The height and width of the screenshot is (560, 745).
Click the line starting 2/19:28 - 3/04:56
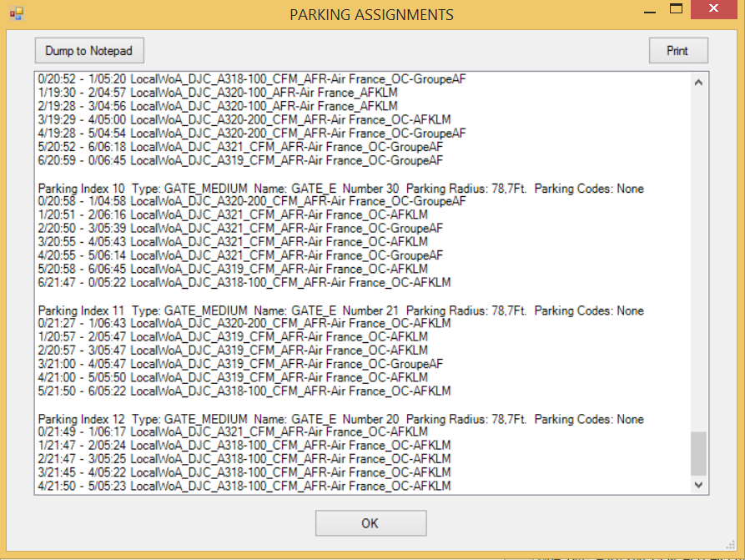coord(218,106)
